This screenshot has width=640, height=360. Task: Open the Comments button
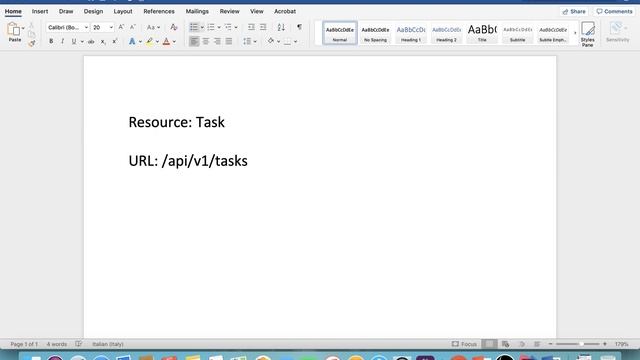[614, 11]
